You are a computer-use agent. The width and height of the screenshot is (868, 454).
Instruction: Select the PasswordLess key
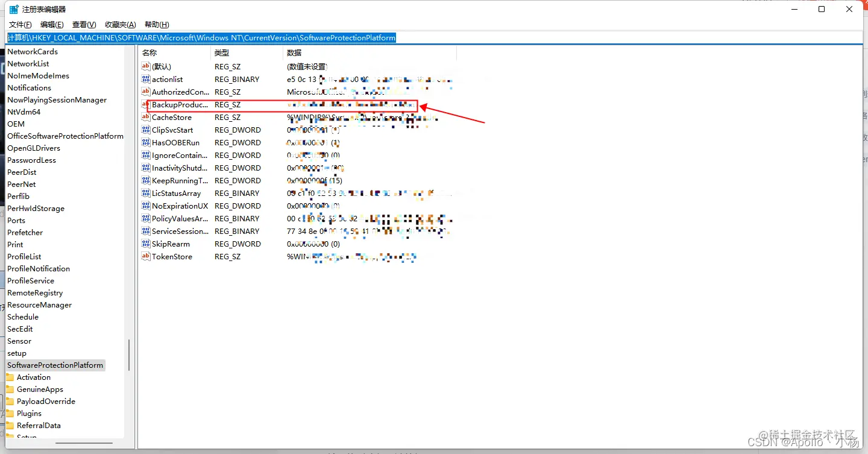31,160
